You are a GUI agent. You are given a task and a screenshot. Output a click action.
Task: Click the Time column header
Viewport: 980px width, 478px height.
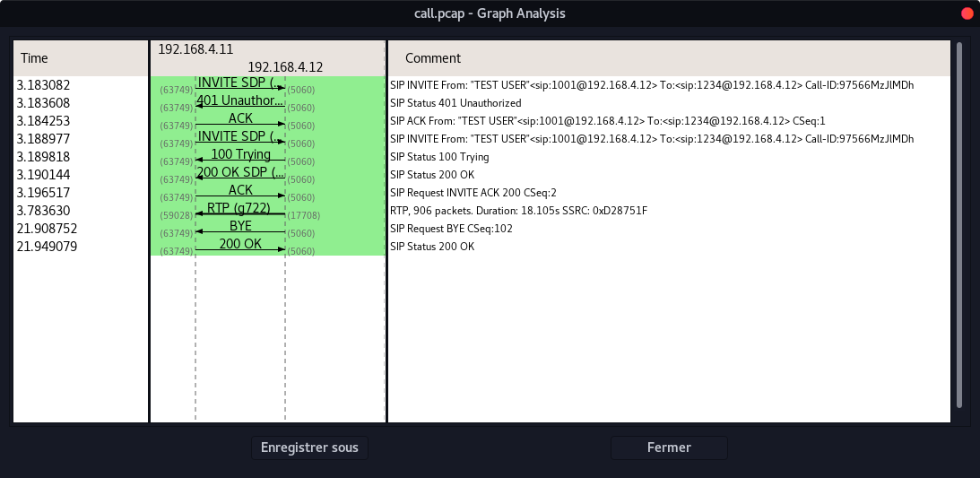80,58
